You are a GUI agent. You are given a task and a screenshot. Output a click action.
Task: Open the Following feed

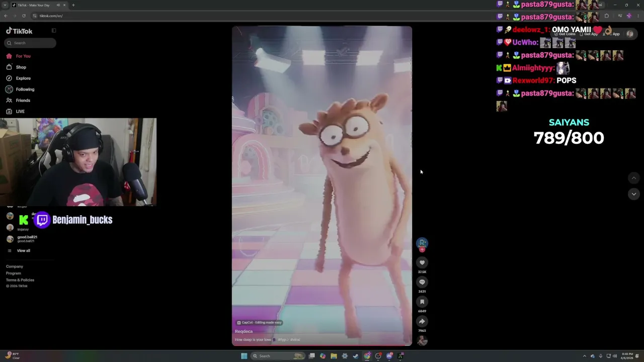25,89
